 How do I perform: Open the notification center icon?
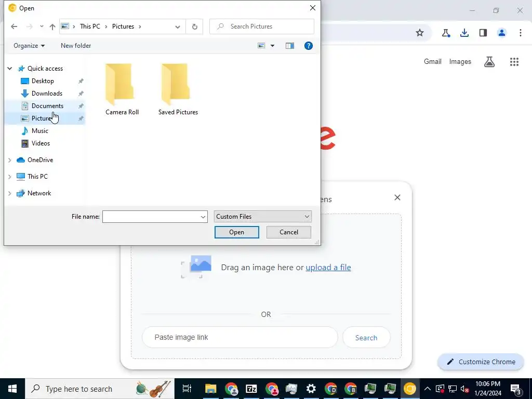click(x=515, y=389)
